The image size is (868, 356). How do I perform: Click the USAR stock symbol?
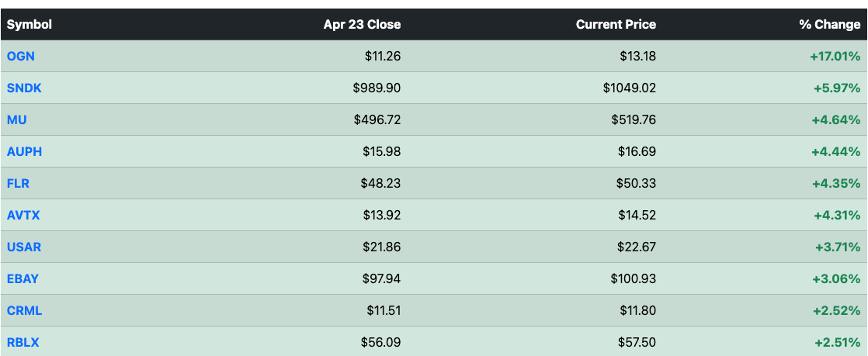24,247
